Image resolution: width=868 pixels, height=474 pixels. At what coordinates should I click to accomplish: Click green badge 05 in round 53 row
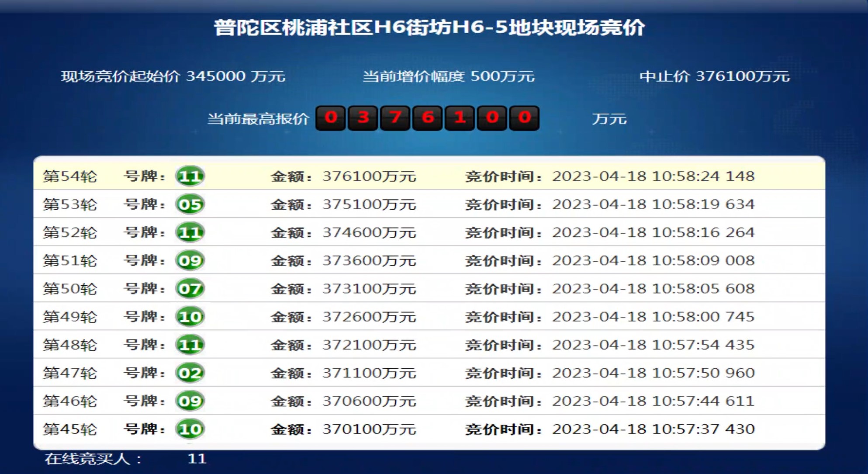pyautogui.click(x=190, y=204)
